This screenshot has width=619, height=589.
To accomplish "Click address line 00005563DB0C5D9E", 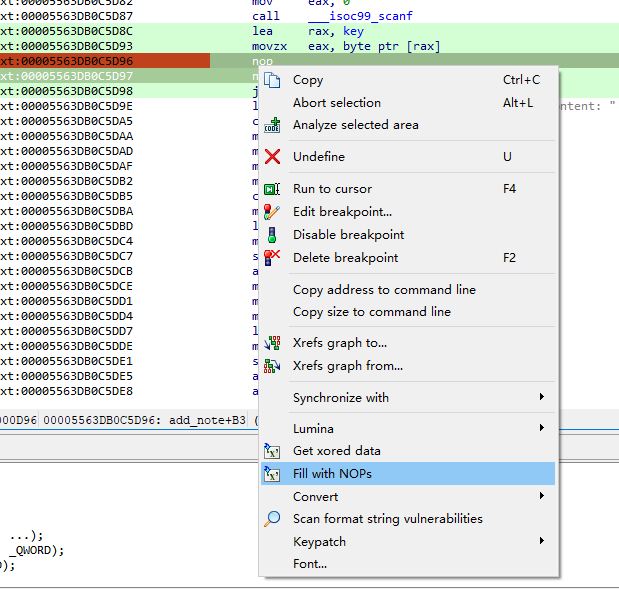I will click(x=66, y=106).
